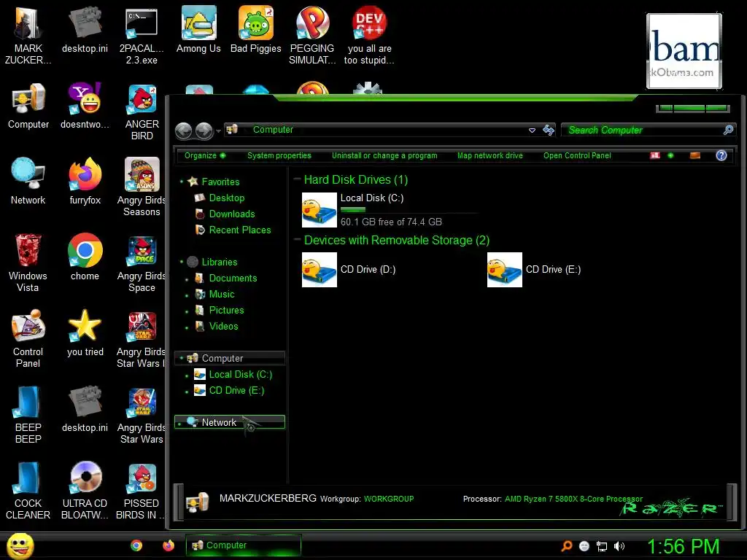Select Network in navigation pane

[x=230, y=422]
